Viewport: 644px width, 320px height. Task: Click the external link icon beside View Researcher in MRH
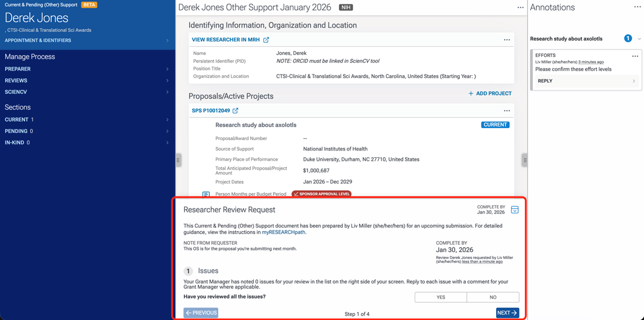point(266,40)
